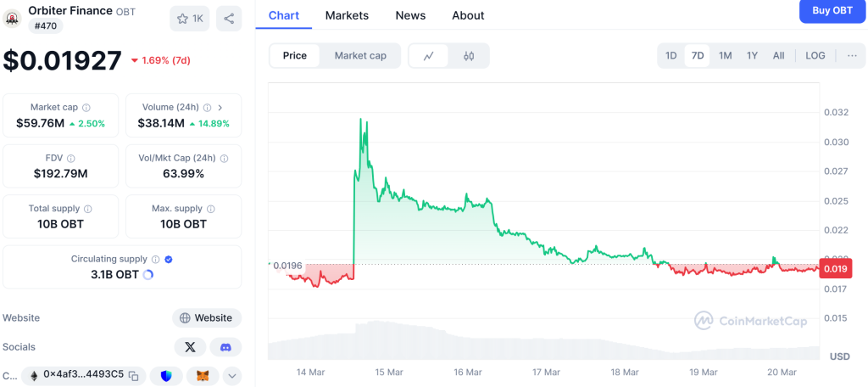Open the Website link button
This screenshot has height=387, width=868.
pyautogui.click(x=206, y=318)
